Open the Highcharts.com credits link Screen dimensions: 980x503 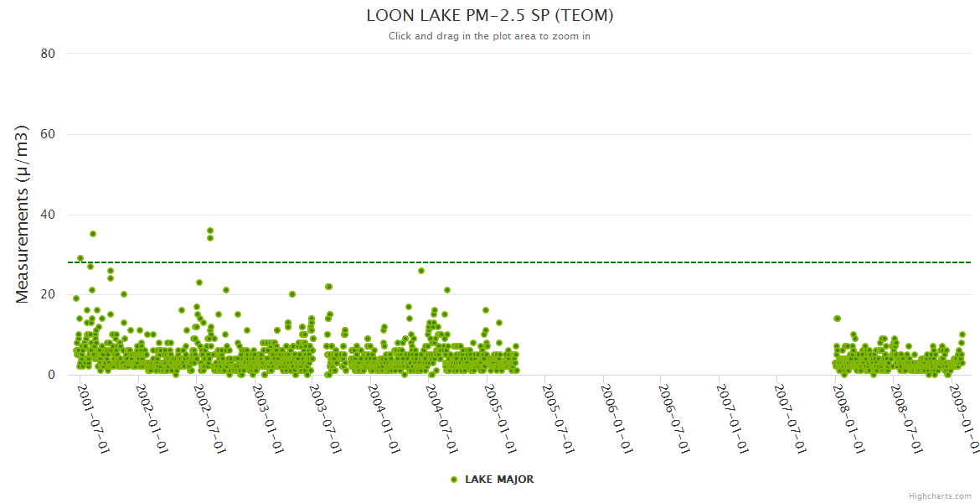[940, 496]
